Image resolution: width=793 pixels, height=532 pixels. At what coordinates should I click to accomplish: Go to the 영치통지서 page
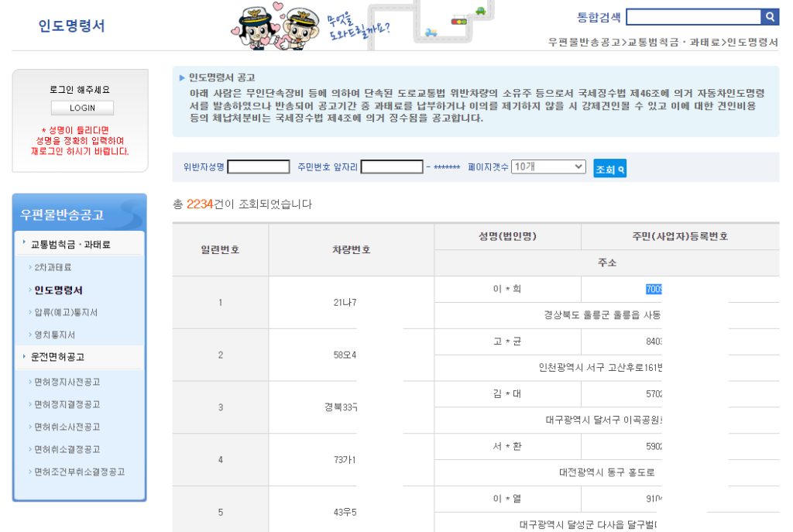coord(55,335)
